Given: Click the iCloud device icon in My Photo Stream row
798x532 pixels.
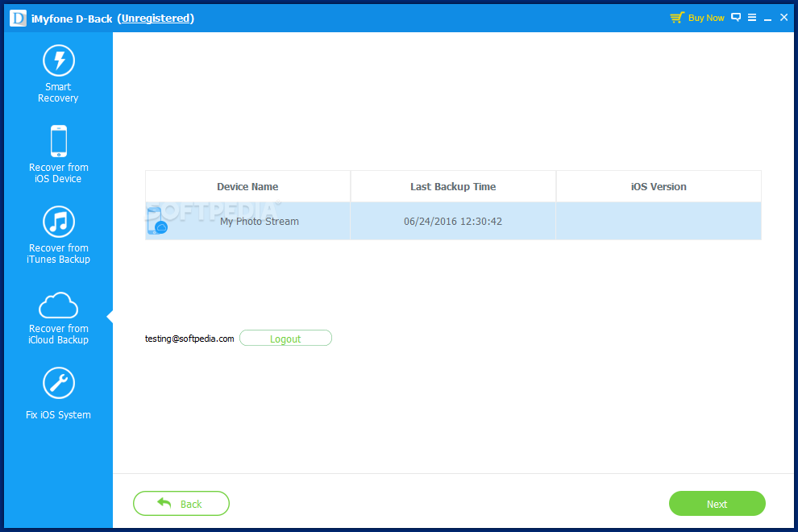Looking at the screenshot, I should coord(157,221).
